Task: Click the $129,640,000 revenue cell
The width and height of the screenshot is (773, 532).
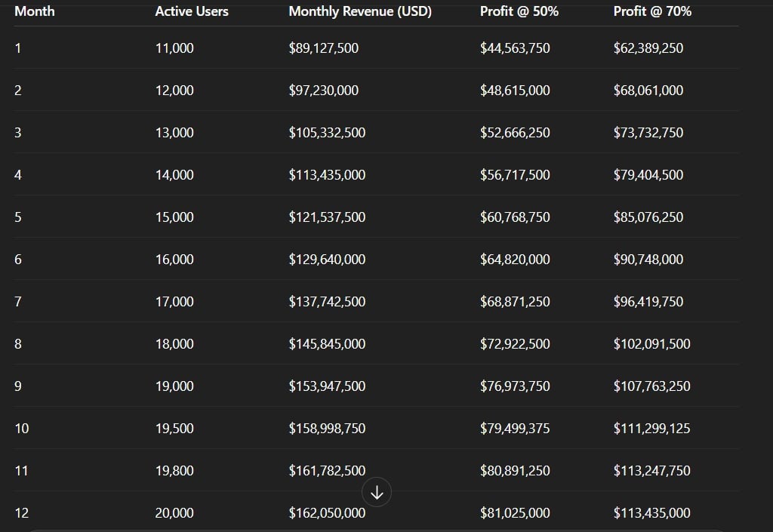Action: coord(327,260)
